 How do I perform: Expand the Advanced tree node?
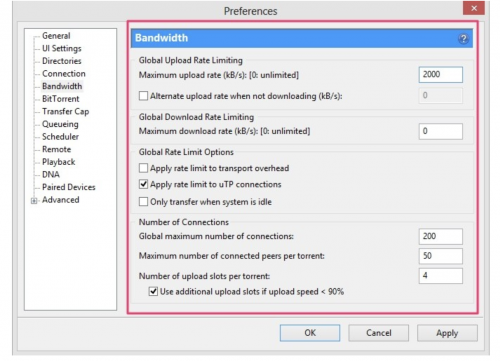pos(34,201)
